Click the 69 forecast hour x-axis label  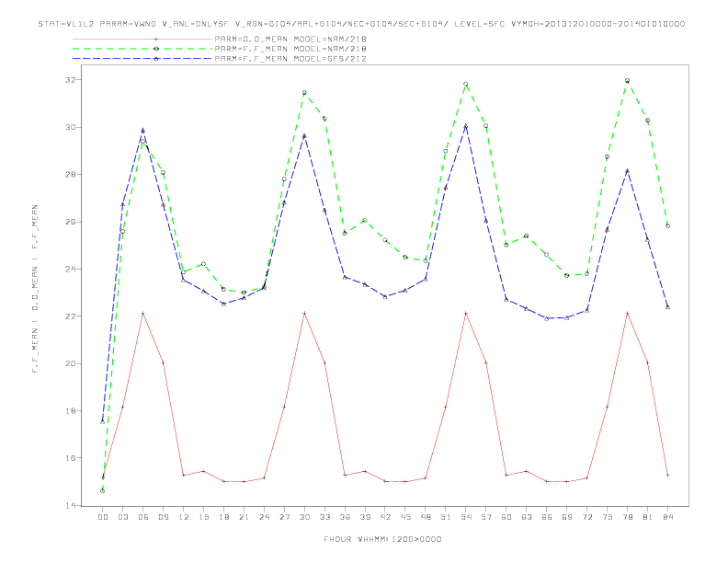[567, 517]
